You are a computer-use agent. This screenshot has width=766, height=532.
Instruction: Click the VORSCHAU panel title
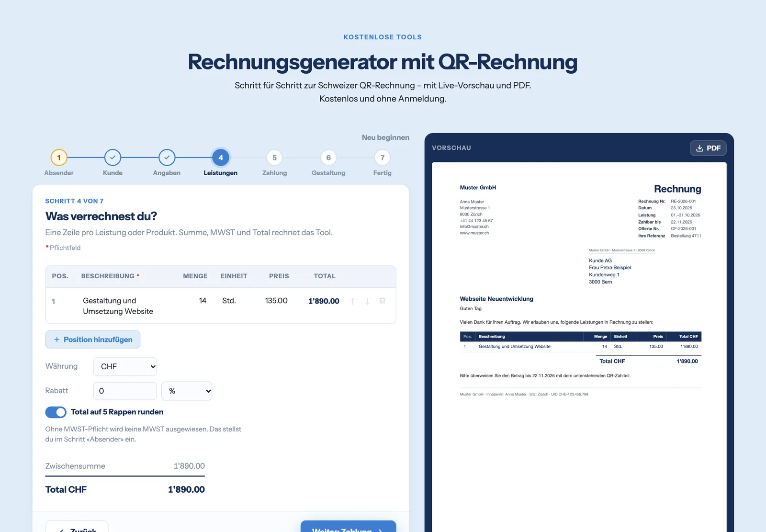(x=451, y=148)
